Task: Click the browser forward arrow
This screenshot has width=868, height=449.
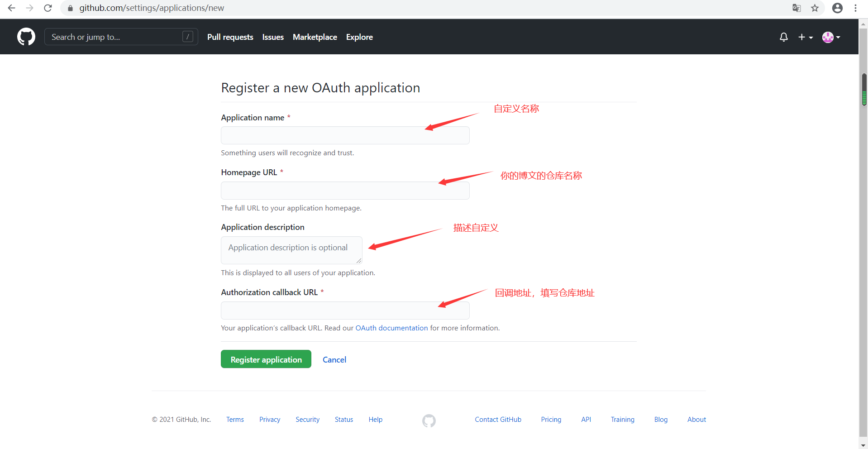Action: 30,8
